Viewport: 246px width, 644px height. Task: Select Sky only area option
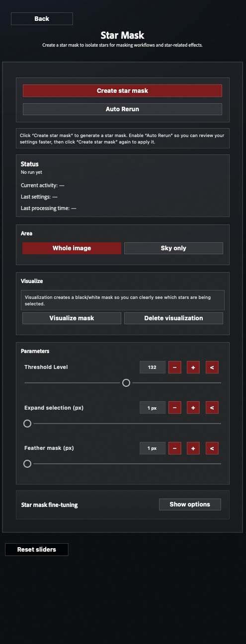click(x=173, y=248)
